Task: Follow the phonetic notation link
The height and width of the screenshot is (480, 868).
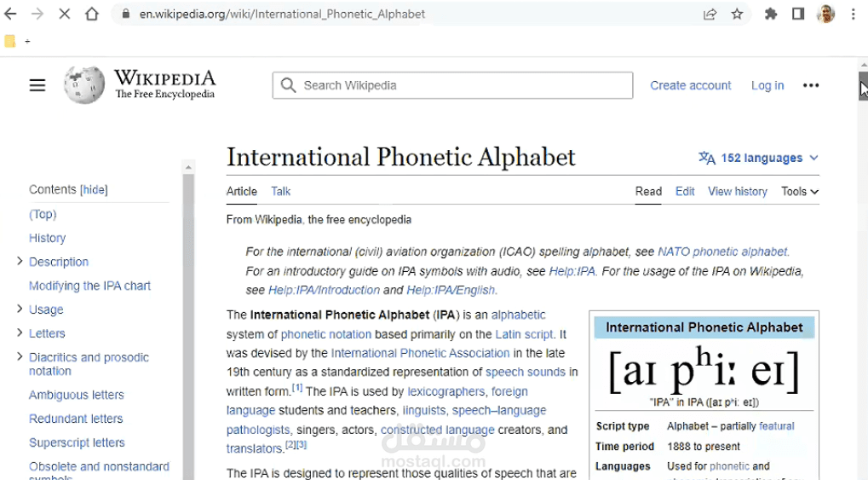Action: click(x=326, y=334)
